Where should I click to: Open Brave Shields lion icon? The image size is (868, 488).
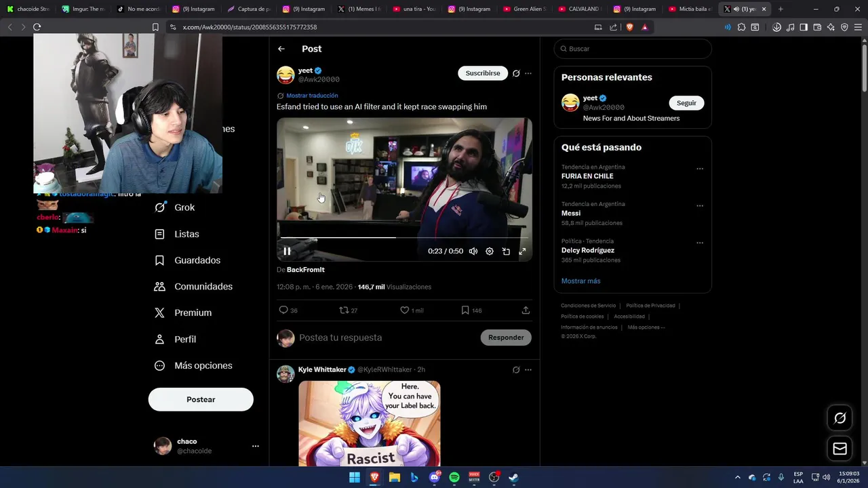pos(629,27)
